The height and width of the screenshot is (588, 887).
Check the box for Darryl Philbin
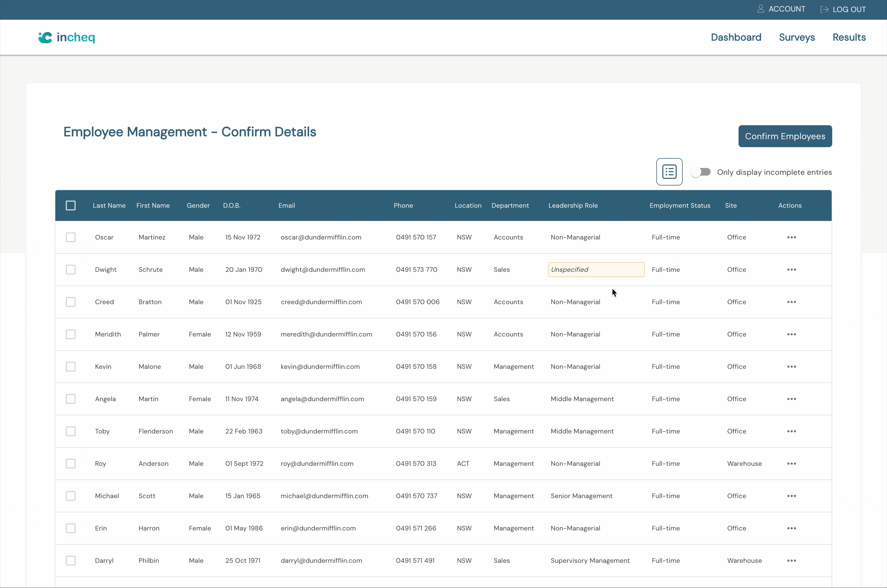(70, 561)
